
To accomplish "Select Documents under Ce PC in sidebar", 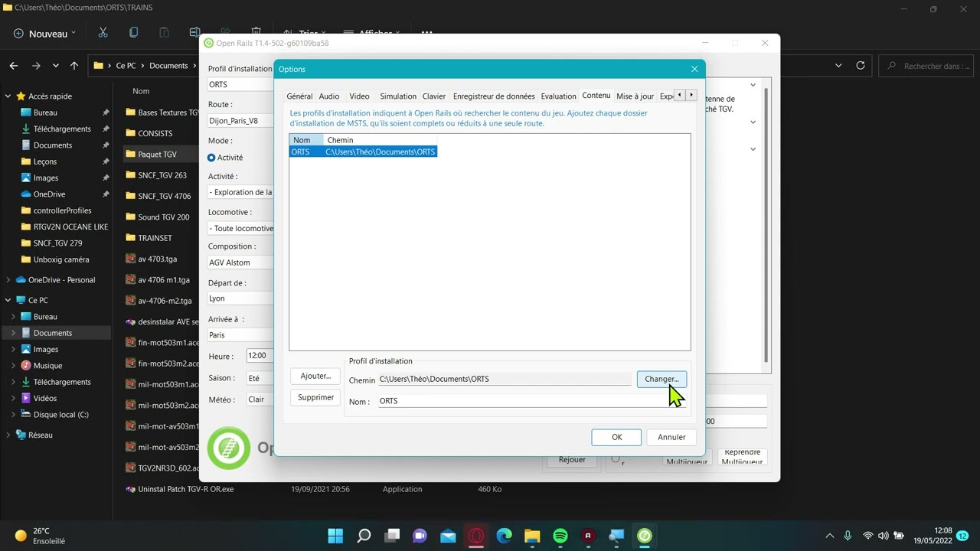I will coord(52,333).
